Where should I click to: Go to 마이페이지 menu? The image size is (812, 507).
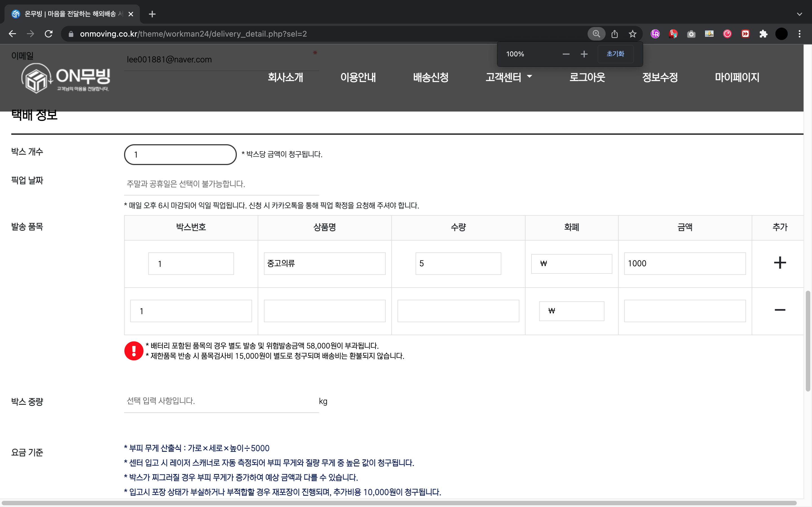(737, 77)
